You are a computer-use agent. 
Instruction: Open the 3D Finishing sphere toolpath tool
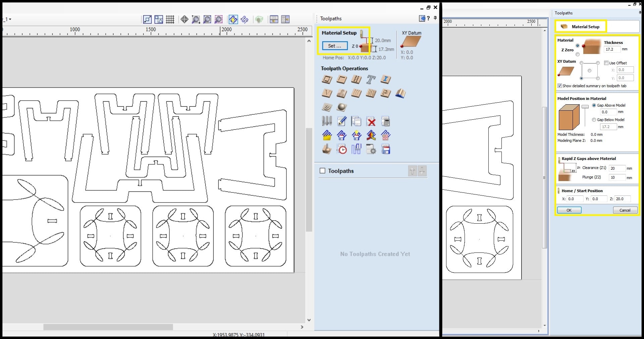click(x=342, y=107)
